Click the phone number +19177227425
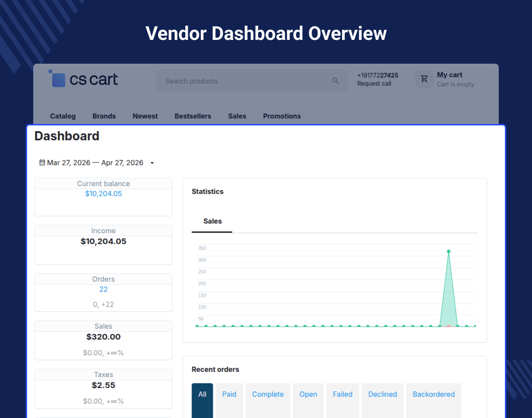532x418 pixels. [378, 76]
